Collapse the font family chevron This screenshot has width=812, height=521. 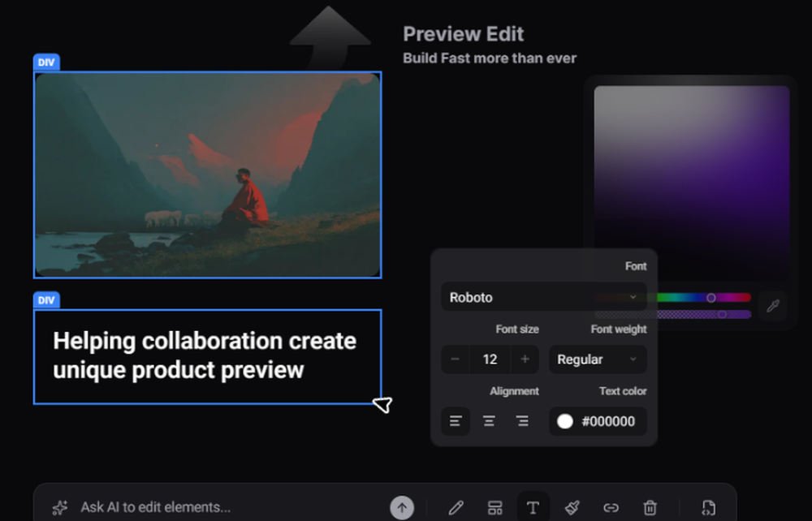pos(634,297)
